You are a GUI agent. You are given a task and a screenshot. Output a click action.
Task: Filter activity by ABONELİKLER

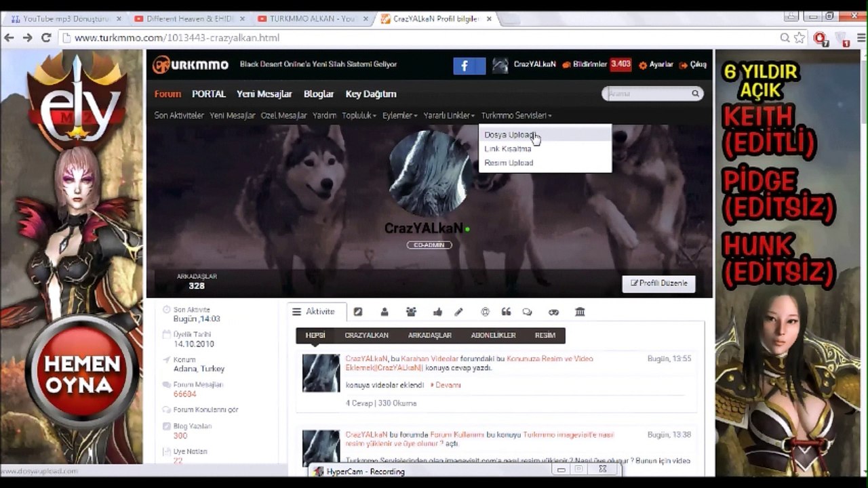pyautogui.click(x=494, y=335)
